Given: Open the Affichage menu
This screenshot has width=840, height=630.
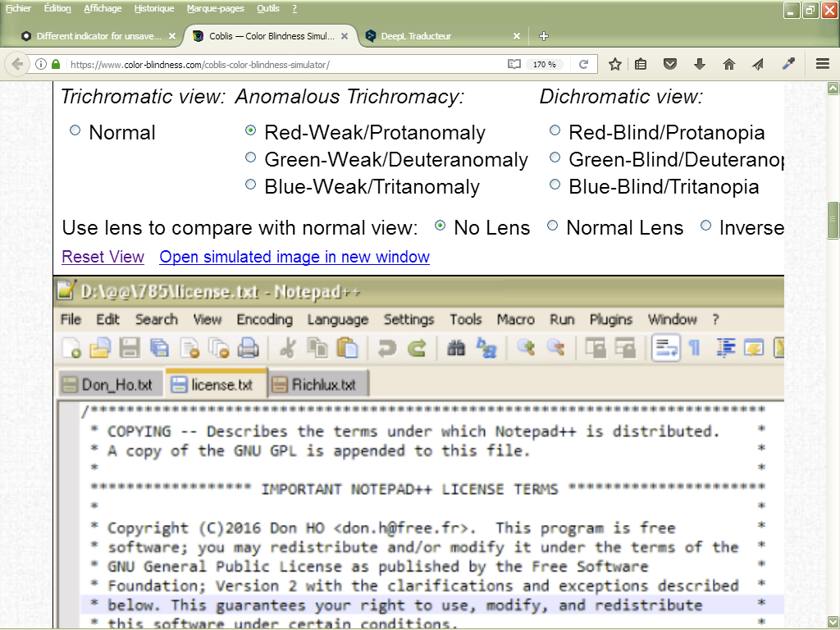Looking at the screenshot, I should [103, 8].
